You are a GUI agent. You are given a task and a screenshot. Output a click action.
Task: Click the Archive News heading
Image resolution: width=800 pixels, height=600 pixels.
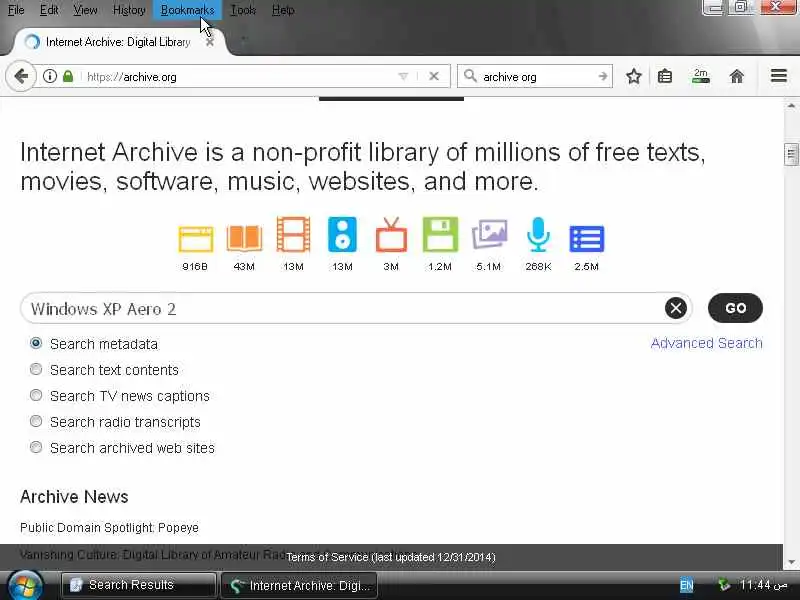(74, 496)
